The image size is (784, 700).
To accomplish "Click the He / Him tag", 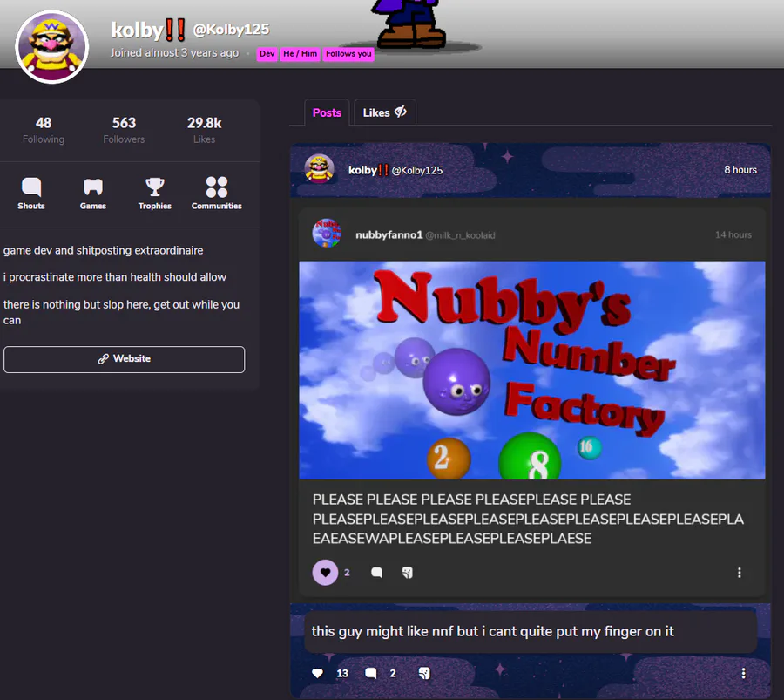I will 300,54.
